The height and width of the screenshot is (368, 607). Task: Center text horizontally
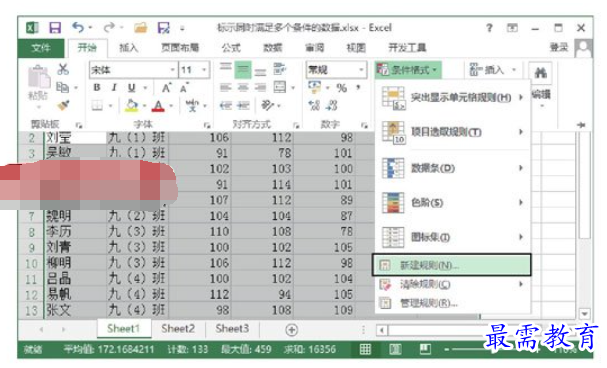(243, 87)
